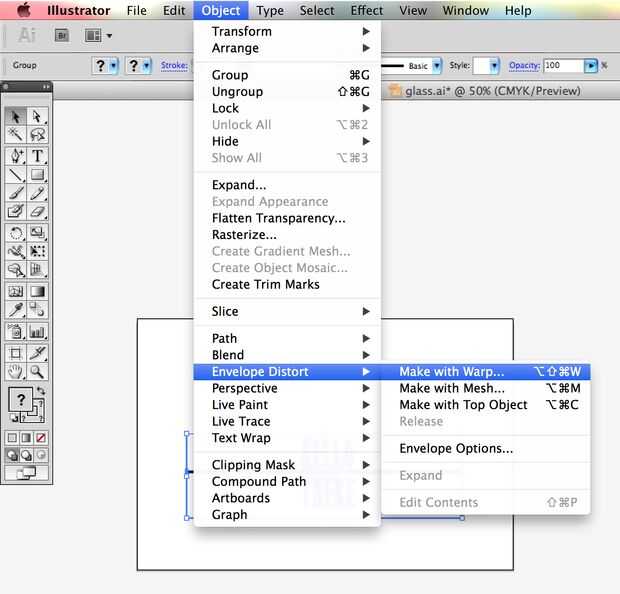Enable the Color paint mode button

(x=12, y=438)
